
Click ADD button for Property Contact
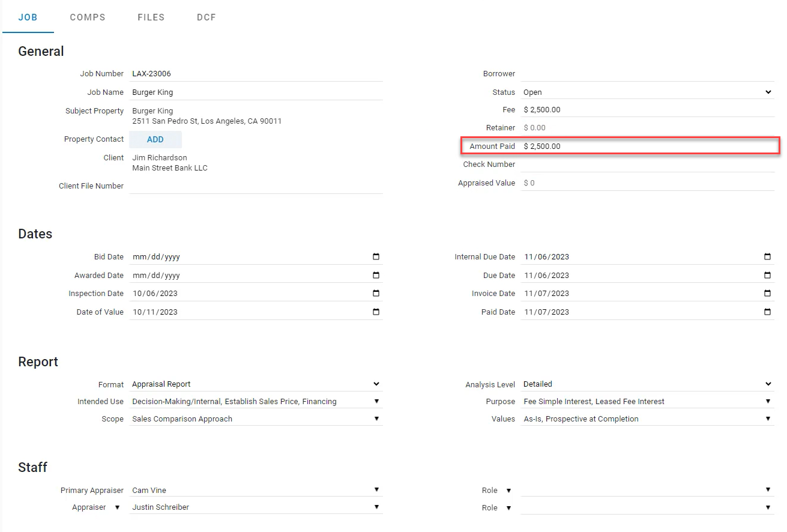pyautogui.click(x=155, y=139)
